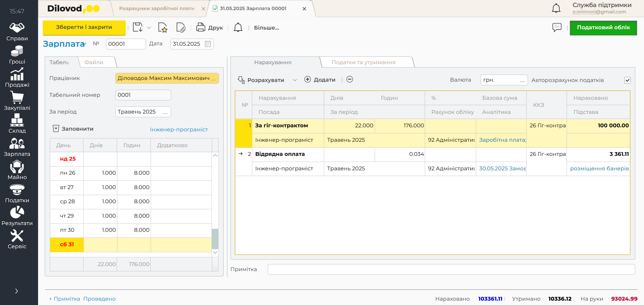Viewport: 644px width, 305px height.
Task: Click the remove row minus icon
Action: coord(350,80)
